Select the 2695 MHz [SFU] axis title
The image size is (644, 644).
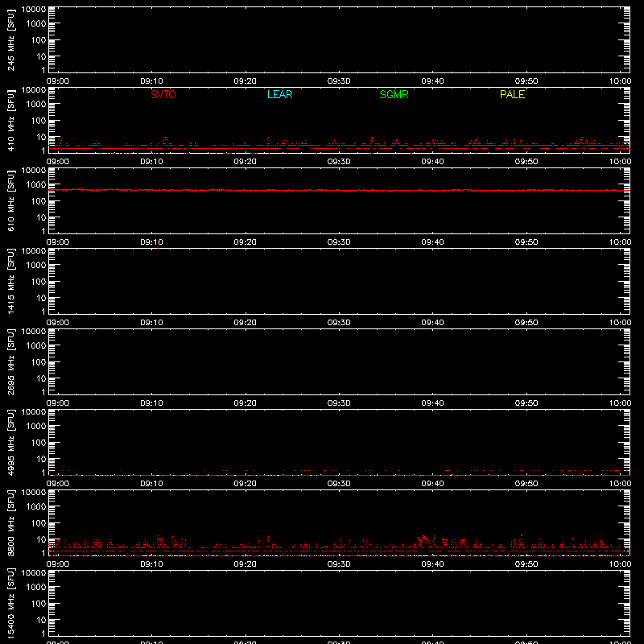(x=10, y=361)
